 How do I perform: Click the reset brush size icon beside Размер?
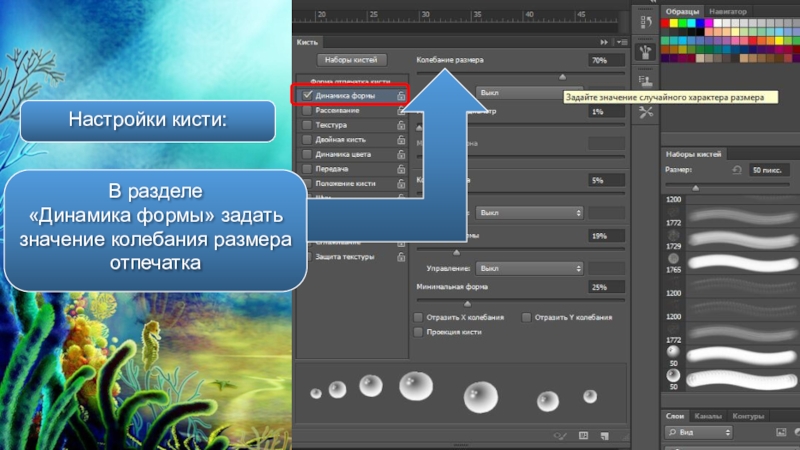point(737,170)
